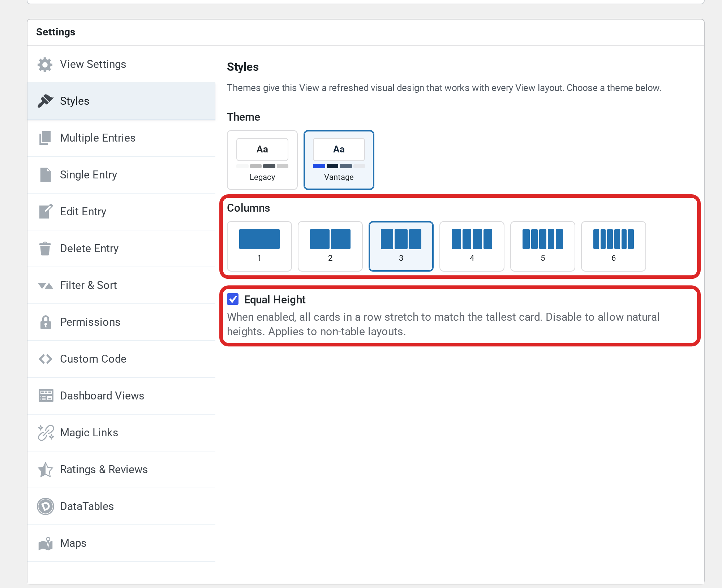The width and height of the screenshot is (722, 588).
Task: Click the Maps pin icon
Action: point(46,543)
